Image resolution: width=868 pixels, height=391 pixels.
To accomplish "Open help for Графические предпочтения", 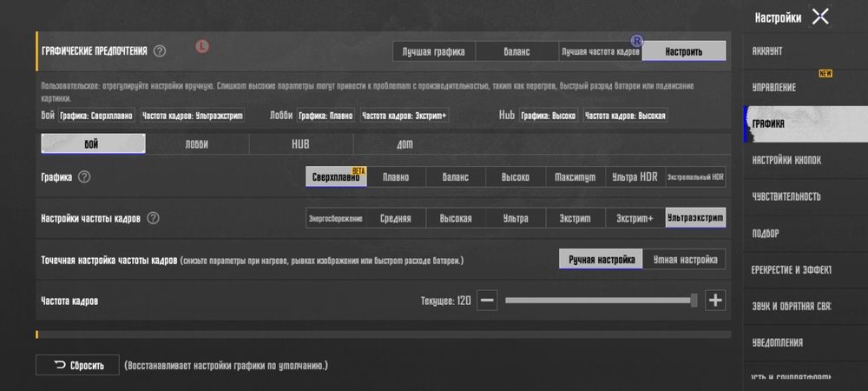I will (160, 51).
